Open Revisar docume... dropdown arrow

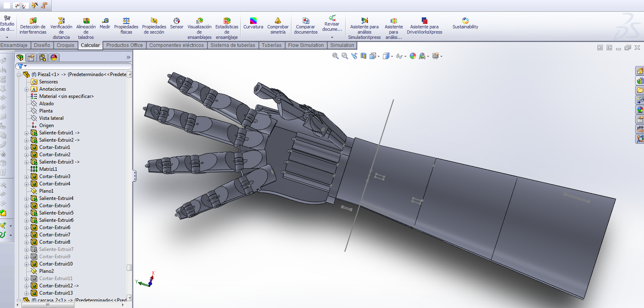point(332,37)
